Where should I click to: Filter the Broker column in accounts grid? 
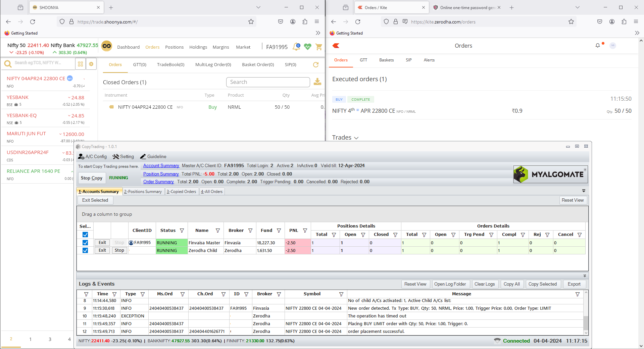(250, 231)
